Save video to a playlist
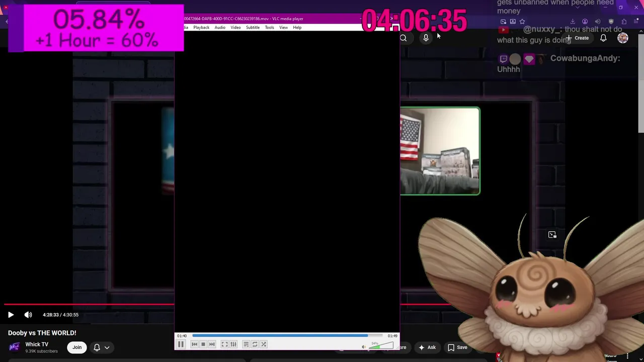The width and height of the screenshot is (644, 362). (x=457, y=347)
